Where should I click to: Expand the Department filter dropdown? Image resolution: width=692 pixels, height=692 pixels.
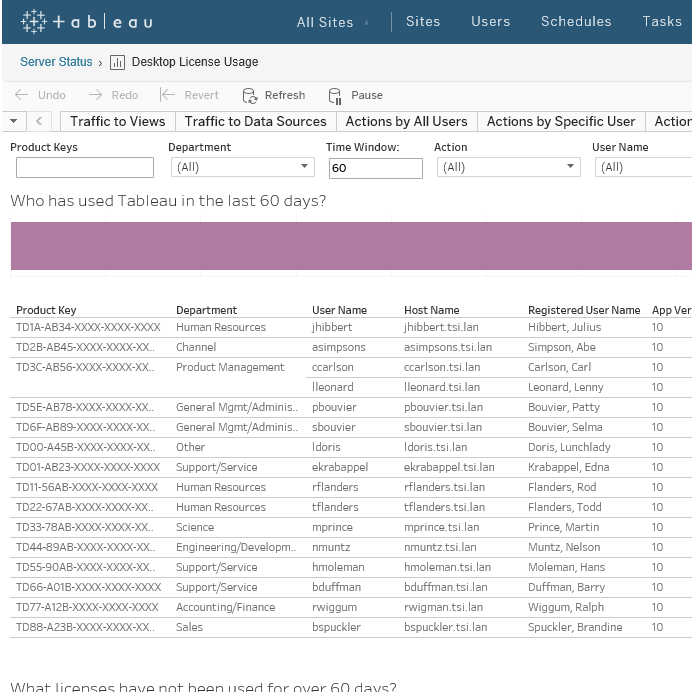305,167
